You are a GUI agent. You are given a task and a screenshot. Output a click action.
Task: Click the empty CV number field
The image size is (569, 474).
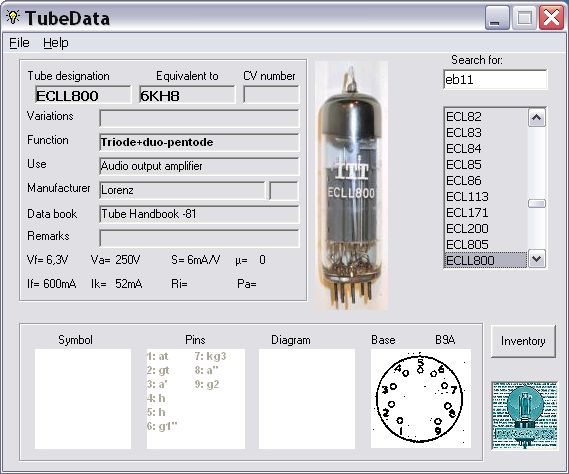(x=271, y=95)
